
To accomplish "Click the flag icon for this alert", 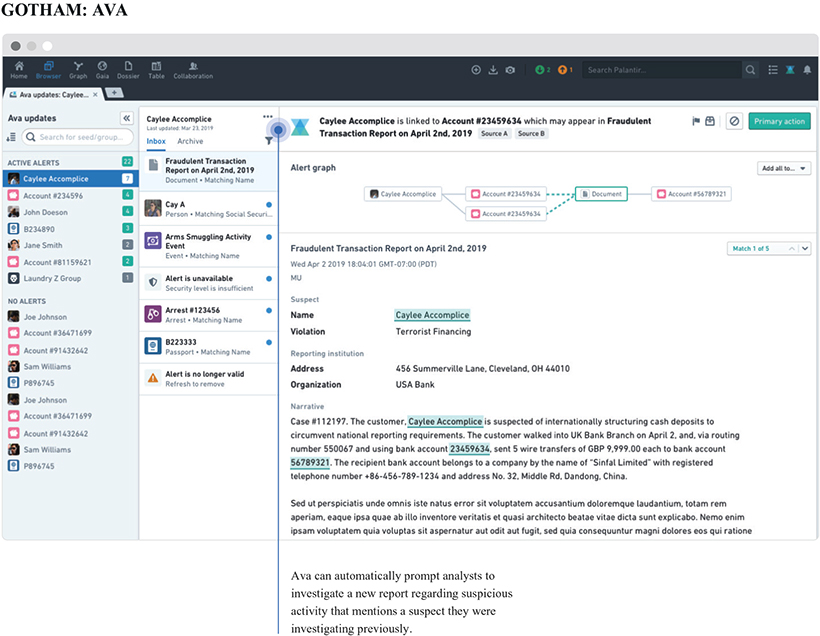I will click(x=696, y=121).
